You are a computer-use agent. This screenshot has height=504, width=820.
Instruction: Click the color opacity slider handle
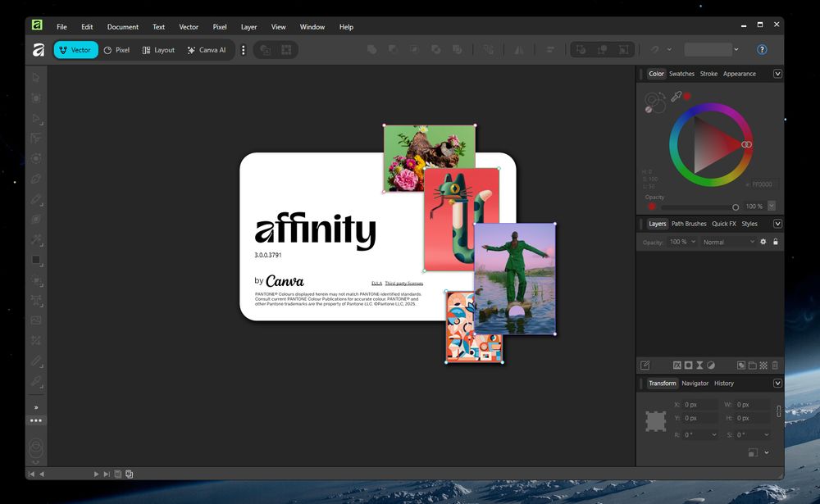point(736,207)
